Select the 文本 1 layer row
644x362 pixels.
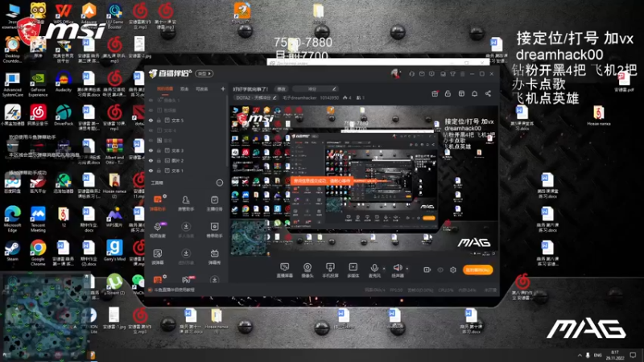[186, 171]
